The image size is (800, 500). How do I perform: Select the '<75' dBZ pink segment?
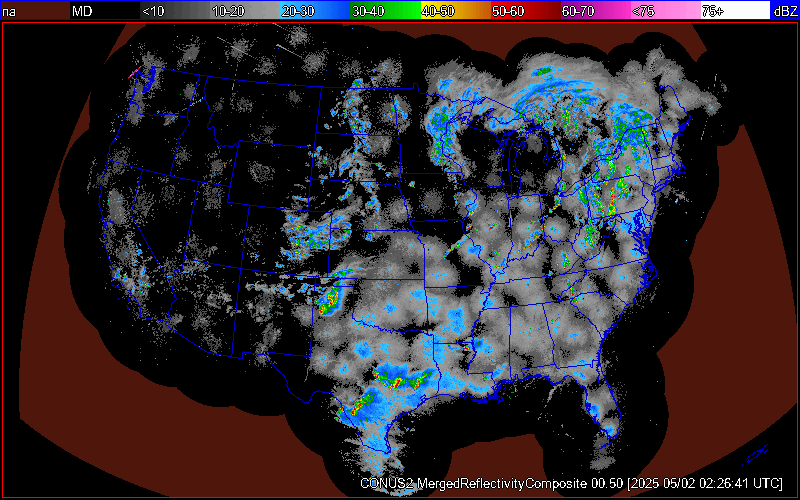tap(665, 10)
